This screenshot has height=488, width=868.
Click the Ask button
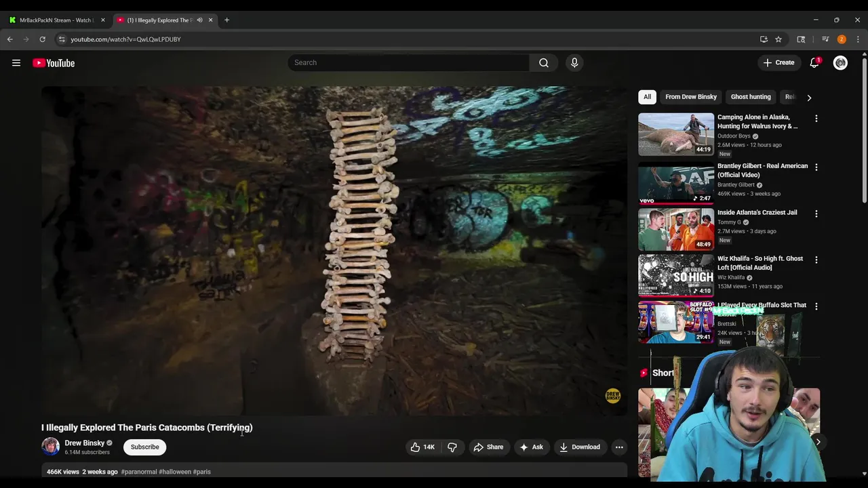tap(531, 447)
